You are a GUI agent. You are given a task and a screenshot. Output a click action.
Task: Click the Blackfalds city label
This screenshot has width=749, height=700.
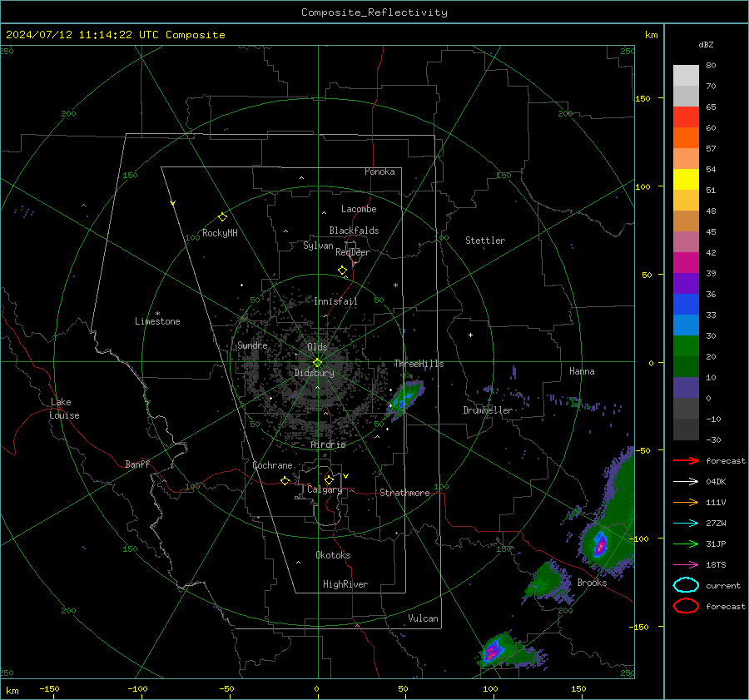354,231
